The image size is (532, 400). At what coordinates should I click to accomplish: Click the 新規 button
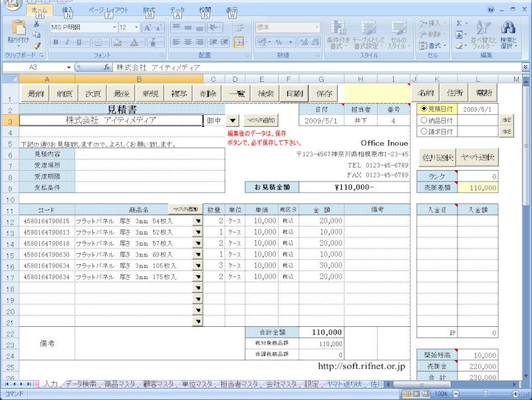click(150, 94)
